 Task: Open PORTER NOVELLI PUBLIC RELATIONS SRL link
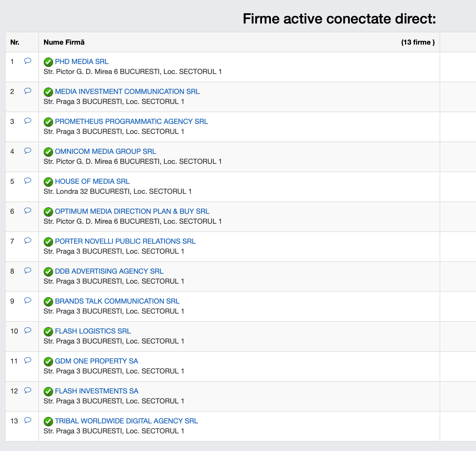tap(125, 241)
